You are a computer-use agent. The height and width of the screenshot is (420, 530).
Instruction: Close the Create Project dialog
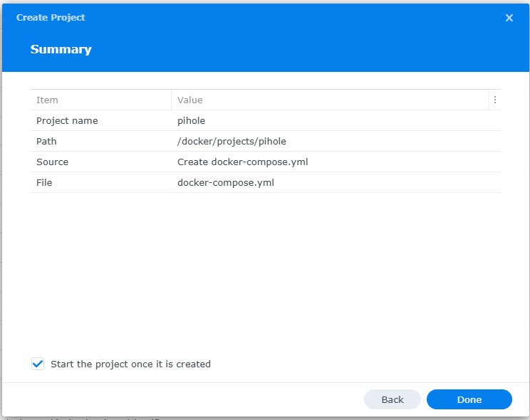pos(509,18)
